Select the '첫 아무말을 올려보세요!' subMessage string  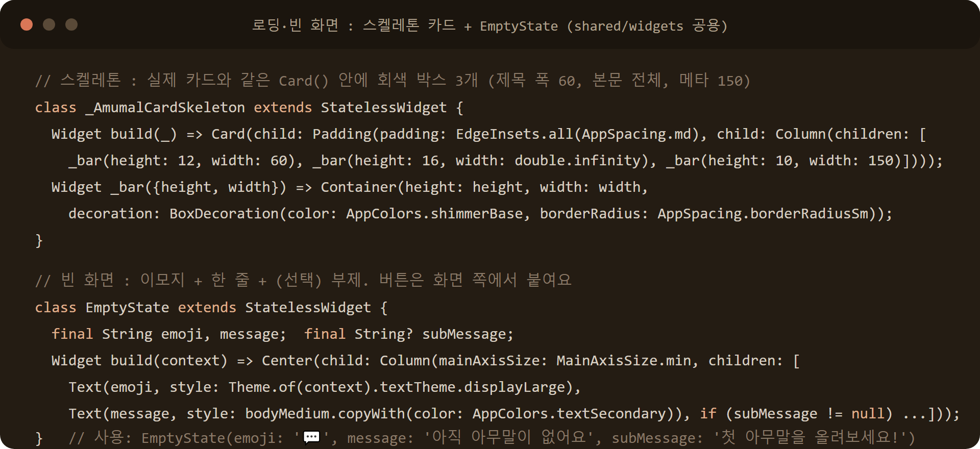[x=810, y=438]
